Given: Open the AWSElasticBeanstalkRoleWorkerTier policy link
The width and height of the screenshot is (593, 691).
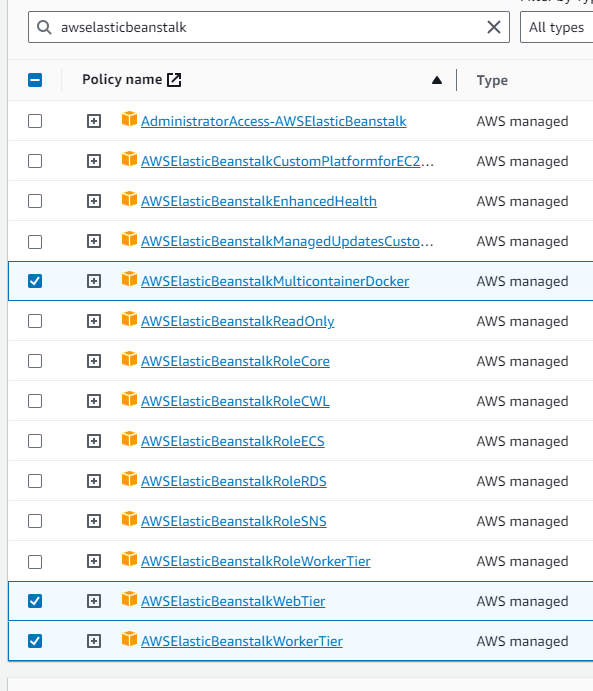Looking at the screenshot, I should 256,561.
